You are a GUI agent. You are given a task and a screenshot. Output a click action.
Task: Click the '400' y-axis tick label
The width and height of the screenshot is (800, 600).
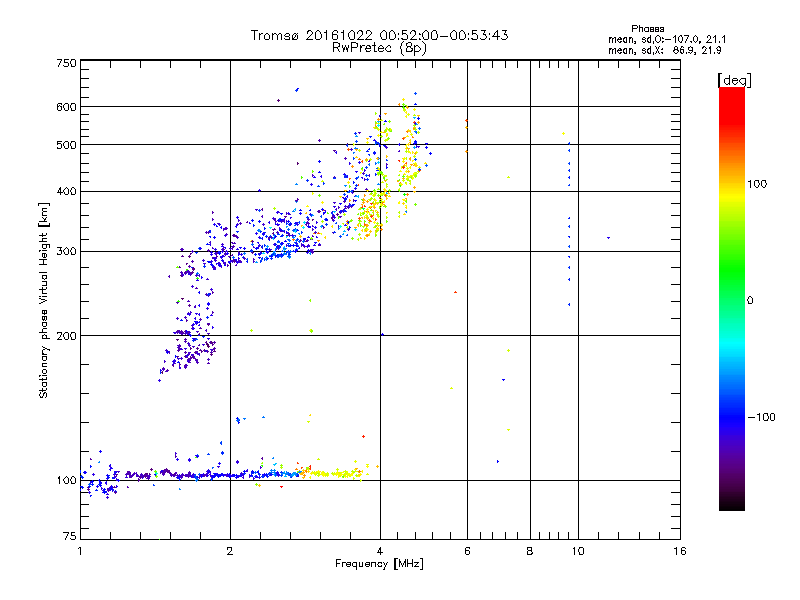coord(66,191)
